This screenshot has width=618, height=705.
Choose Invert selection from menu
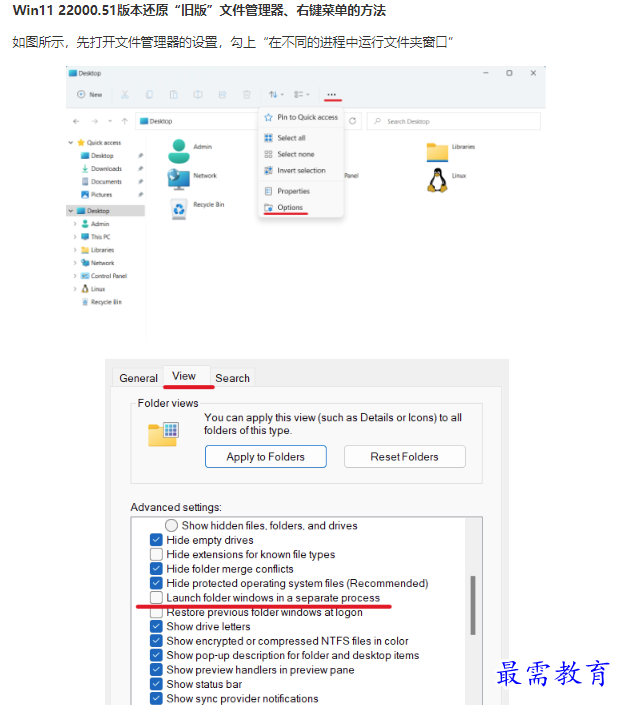[301, 170]
